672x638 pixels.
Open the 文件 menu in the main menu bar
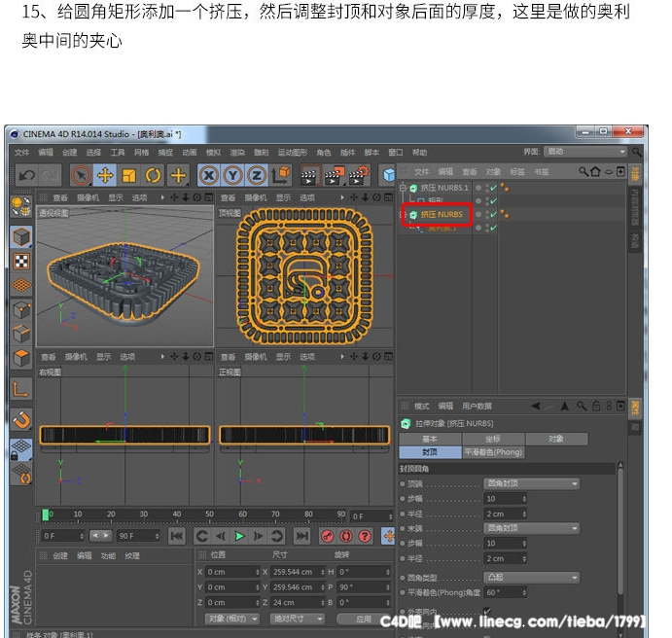(x=21, y=152)
